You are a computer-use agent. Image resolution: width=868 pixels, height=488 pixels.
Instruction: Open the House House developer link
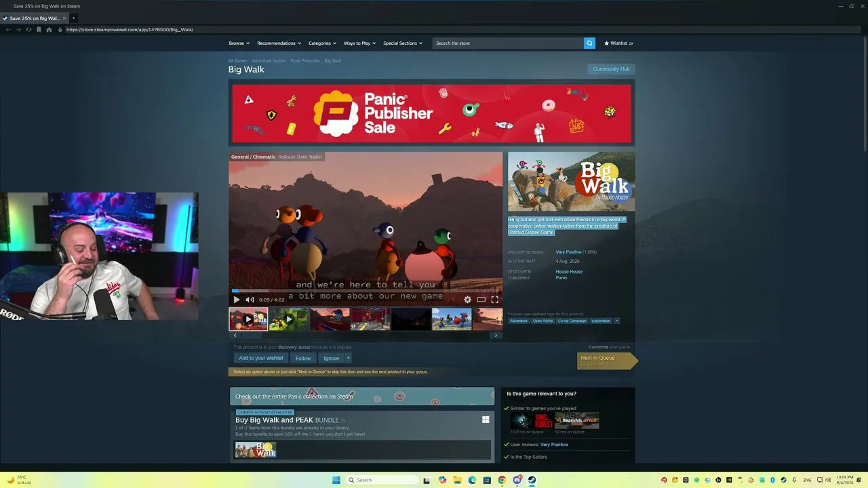click(x=569, y=272)
